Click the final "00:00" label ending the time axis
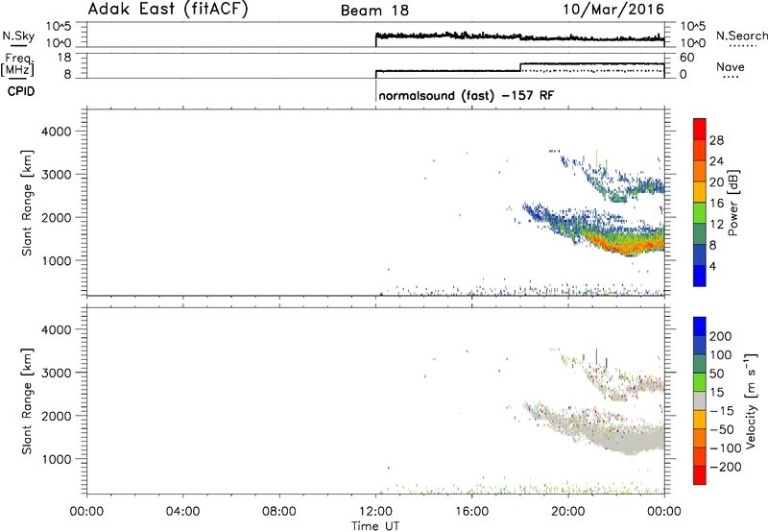 (664, 512)
